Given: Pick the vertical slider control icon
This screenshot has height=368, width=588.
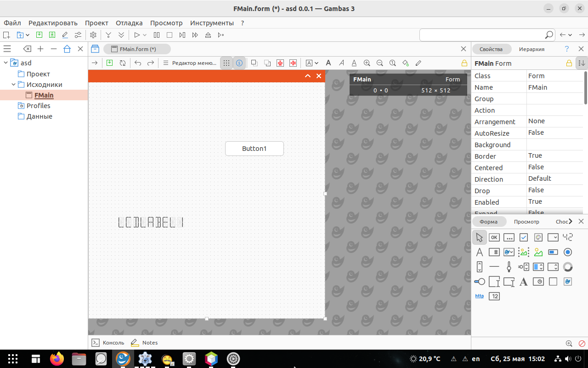Looking at the screenshot, I should (509, 267).
